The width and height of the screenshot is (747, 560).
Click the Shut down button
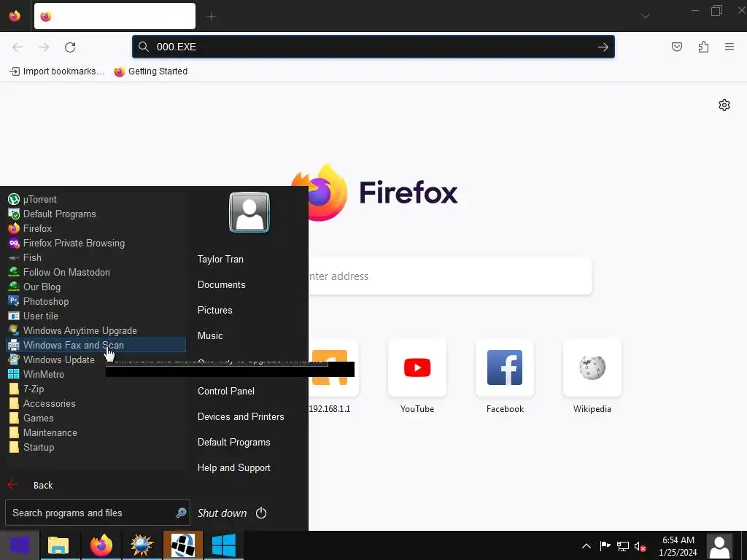[x=222, y=513]
